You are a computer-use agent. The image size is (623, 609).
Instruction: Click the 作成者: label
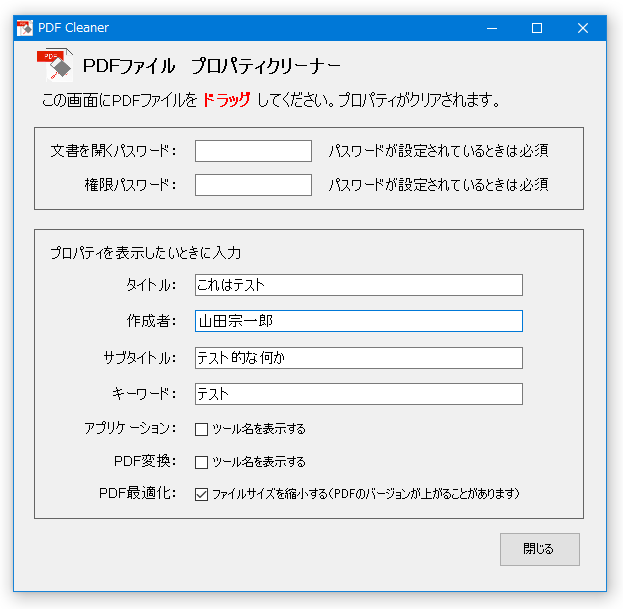point(152,321)
